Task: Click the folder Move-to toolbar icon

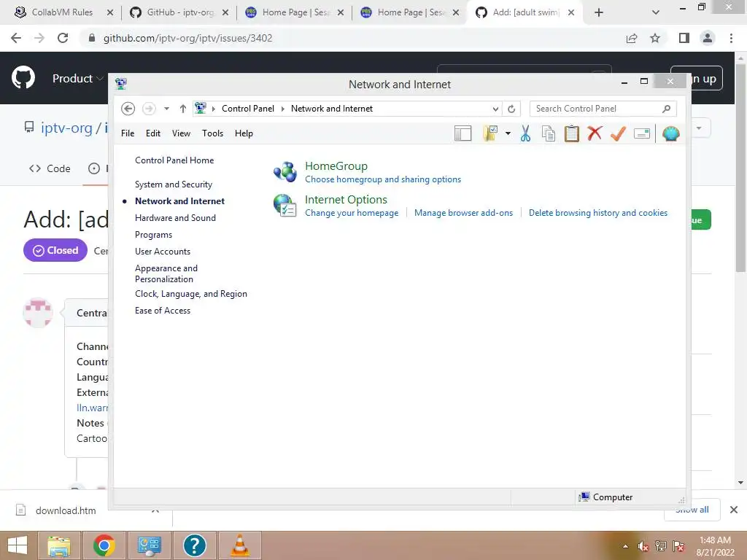Action: coord(491,134)
